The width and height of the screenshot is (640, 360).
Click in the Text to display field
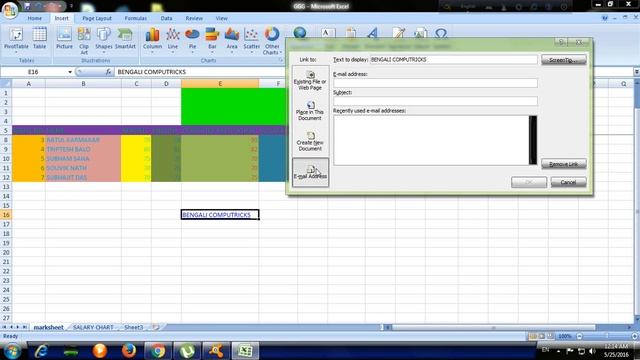point(453,60)
